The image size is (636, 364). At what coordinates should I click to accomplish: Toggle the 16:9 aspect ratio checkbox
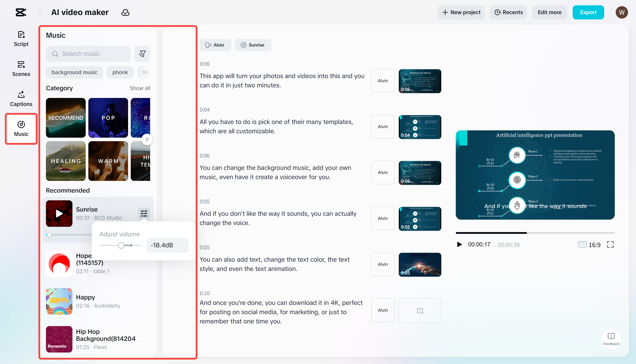583,244
